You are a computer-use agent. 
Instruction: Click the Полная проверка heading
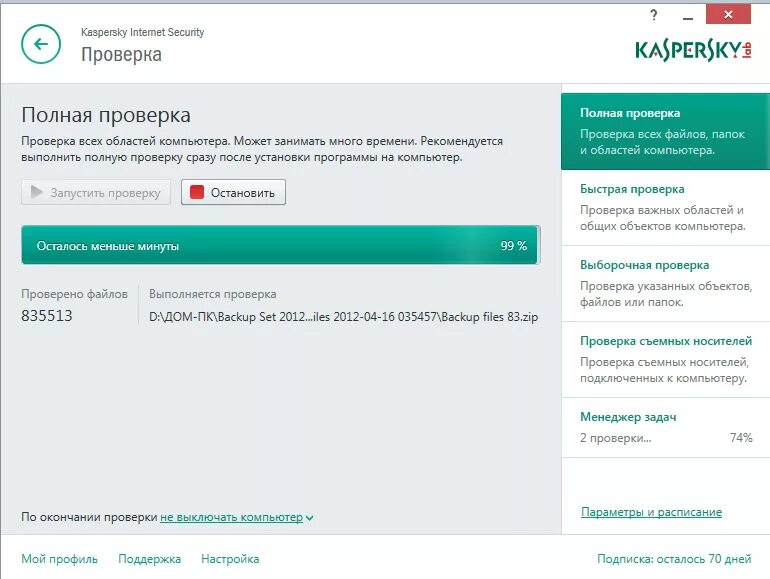[106, 115]
